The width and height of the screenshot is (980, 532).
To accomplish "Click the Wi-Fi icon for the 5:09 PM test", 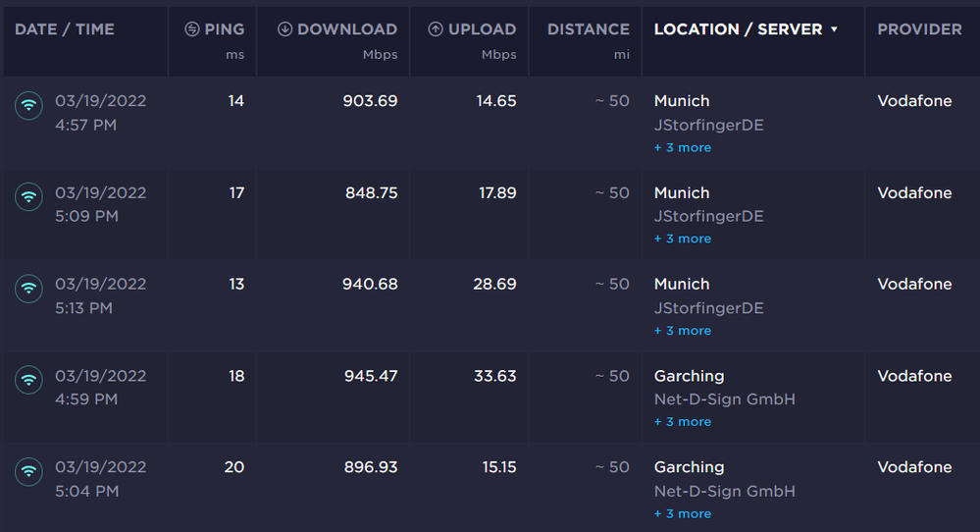I will (x=28, y=197).
